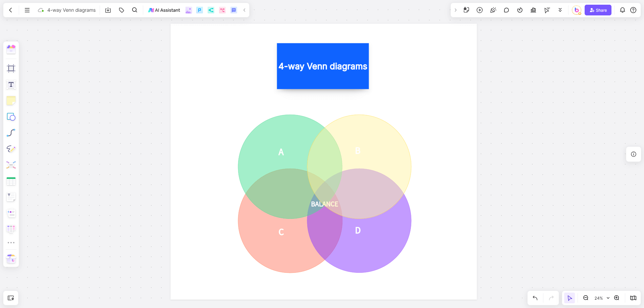Open the tag icon in top toolbar
Screen dimensions: 644x308
[x=121, y=10]
